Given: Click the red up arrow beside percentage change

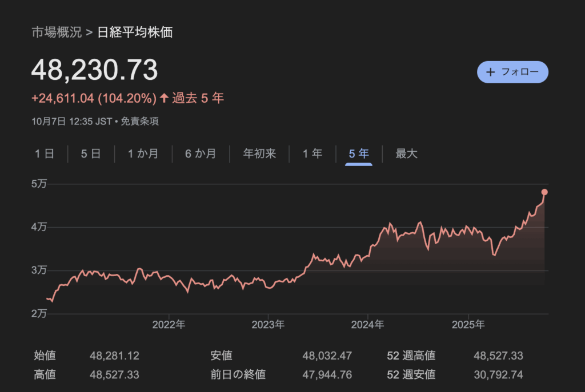Looking at the screenshot, I should coord(164,98).
